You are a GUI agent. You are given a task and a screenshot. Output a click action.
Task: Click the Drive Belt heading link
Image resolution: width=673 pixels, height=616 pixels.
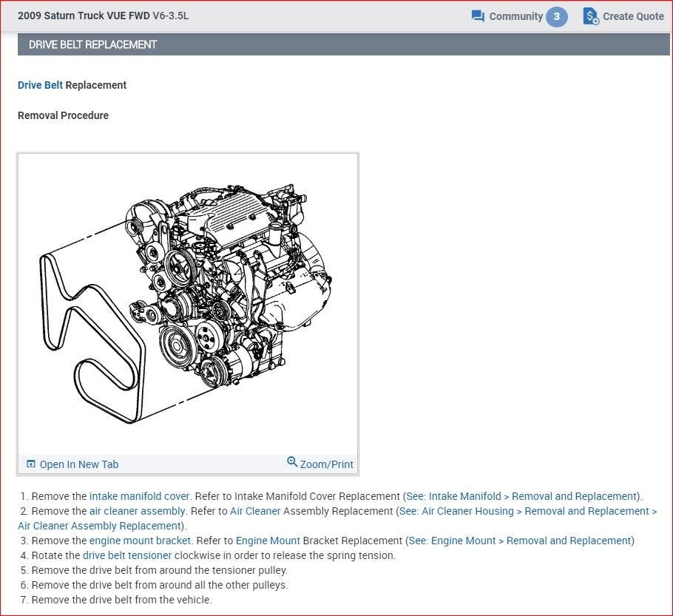(41, 85)
